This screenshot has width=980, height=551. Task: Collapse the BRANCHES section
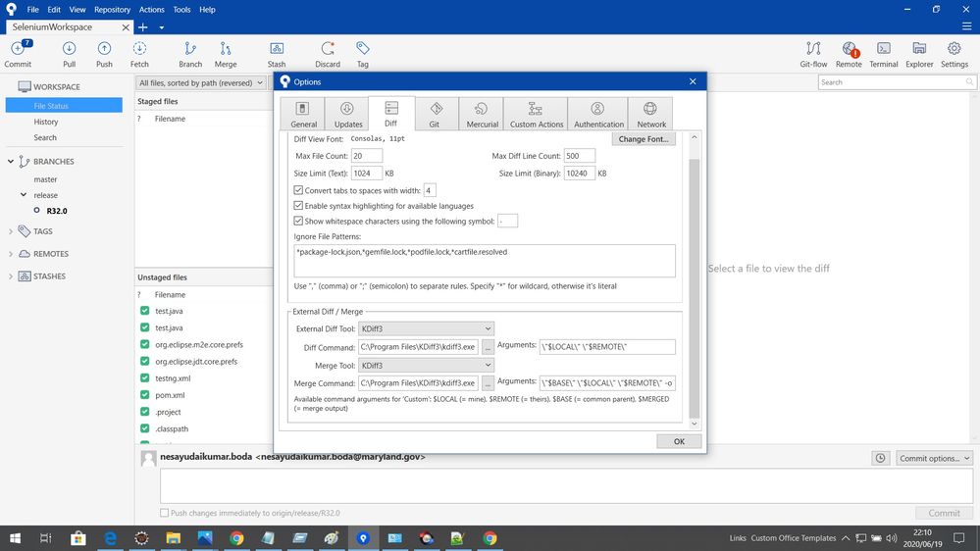tap(11, 161)
